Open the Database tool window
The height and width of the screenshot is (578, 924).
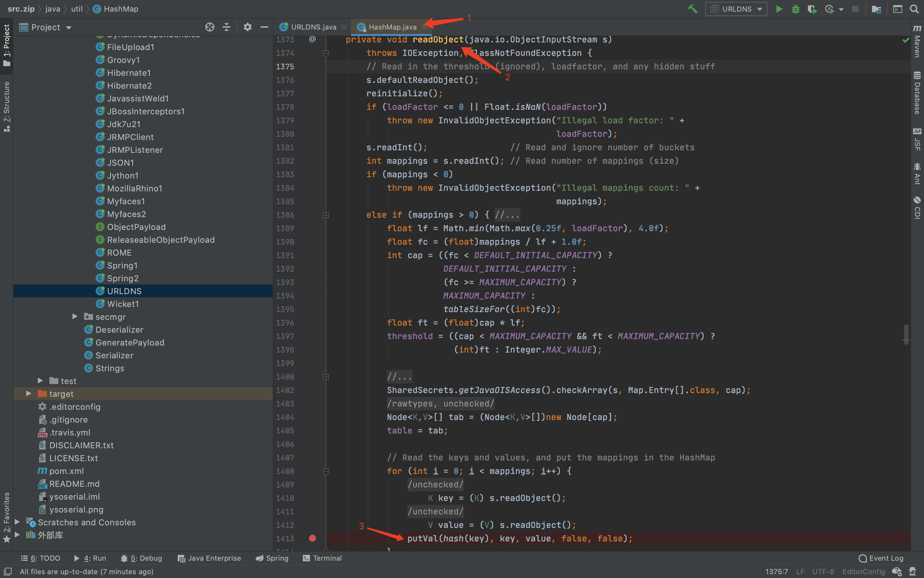(917, 93)
